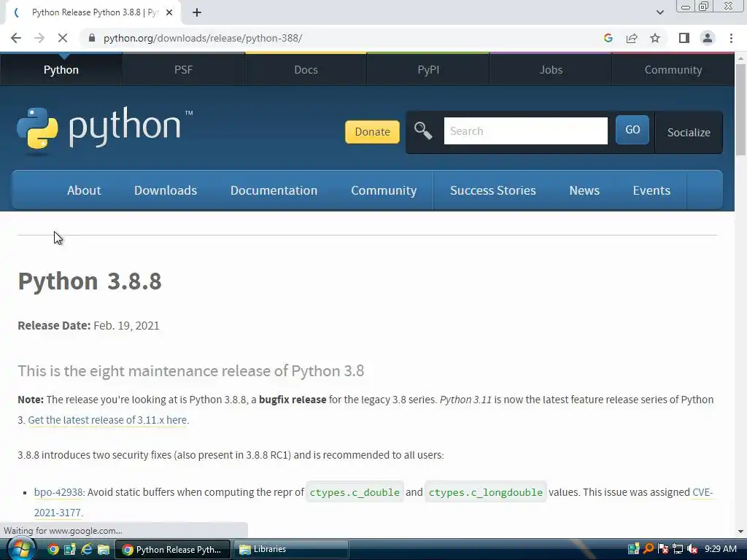Share this page via share icon

(x=632, y=38)
